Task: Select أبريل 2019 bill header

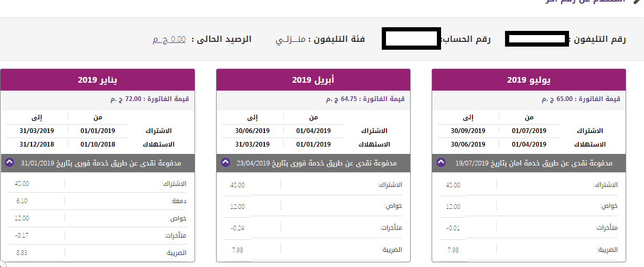Action: pyautogui.click(x=313, y=80)
